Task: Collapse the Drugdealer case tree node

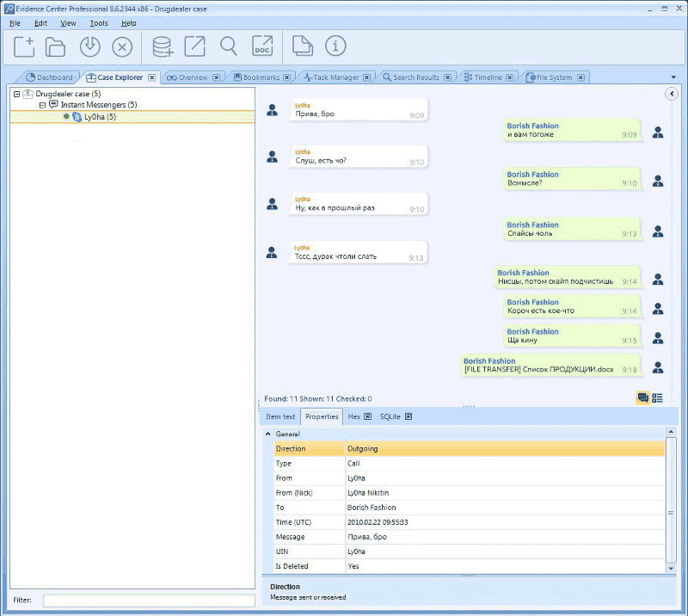Action: click(x=17, y=94)
